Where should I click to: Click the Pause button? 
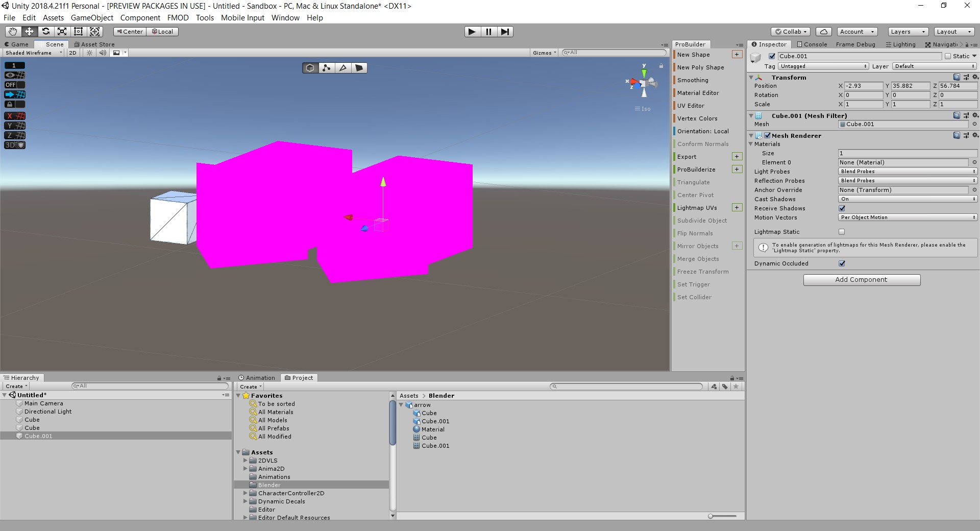pos(488,31)
